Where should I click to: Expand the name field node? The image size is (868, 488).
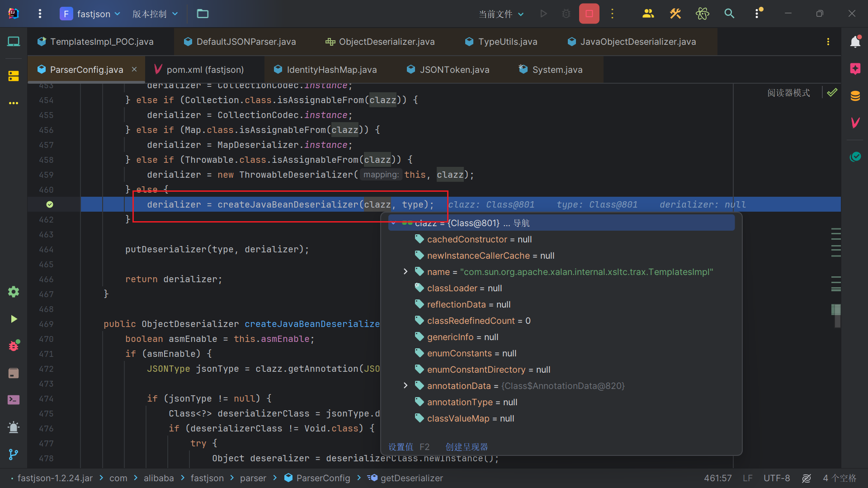pyautogui.click(x=406, y=271)
